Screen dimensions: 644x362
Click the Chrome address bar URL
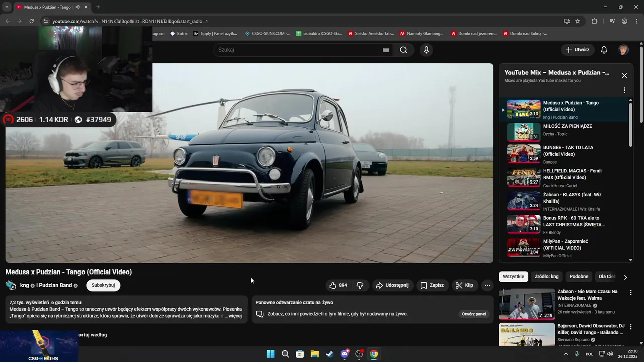pyautogui.click(x=130, y=21)
